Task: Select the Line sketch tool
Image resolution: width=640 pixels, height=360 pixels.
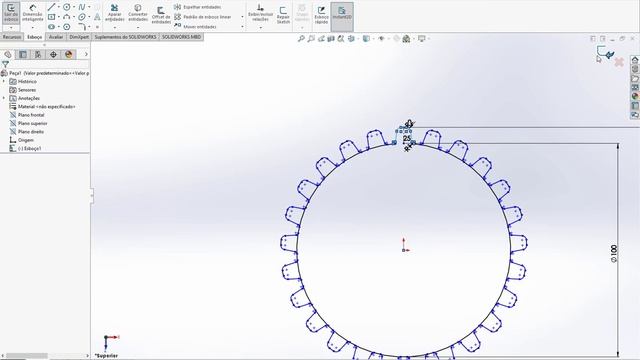Action: click(51, 7)
